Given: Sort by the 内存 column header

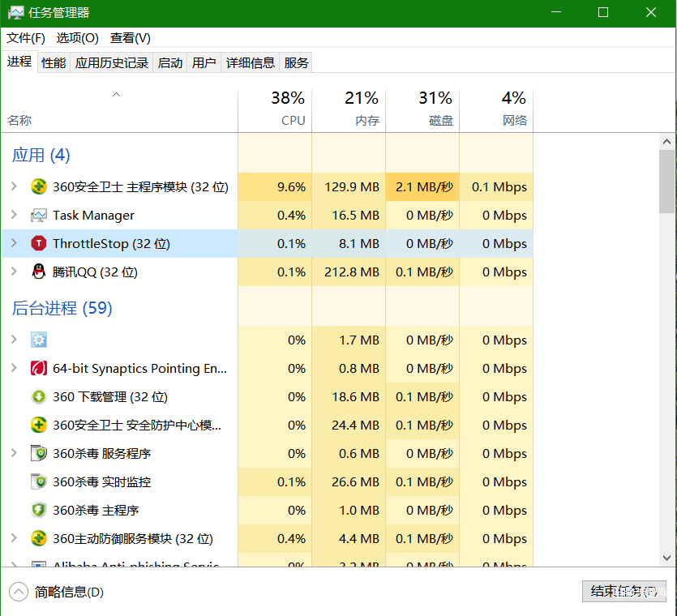Looking at the screenshot, I should pyautogui.click(x=349, y=110).
